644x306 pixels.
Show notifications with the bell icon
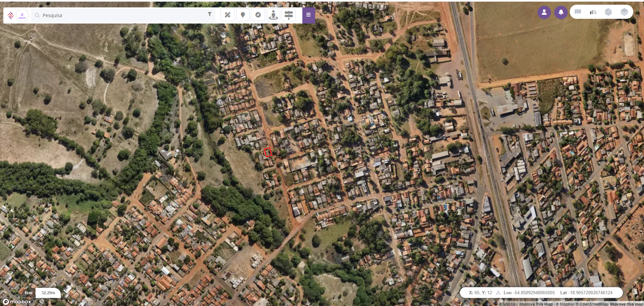point(561,12)
